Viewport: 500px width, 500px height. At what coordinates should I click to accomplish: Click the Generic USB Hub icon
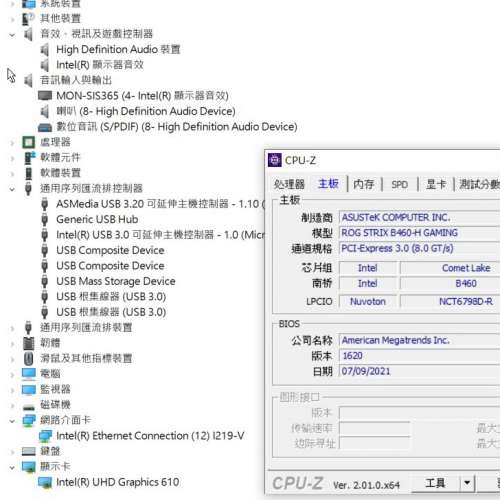(45, 219)
